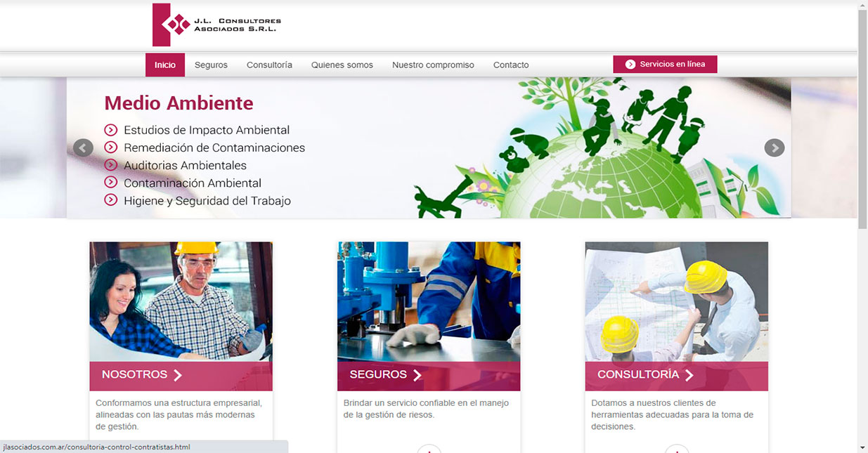This screenshot has width=868, height=453.
Task: Click bullet icon beside Auditorias Ambientales
Action: tap(110, 165)
